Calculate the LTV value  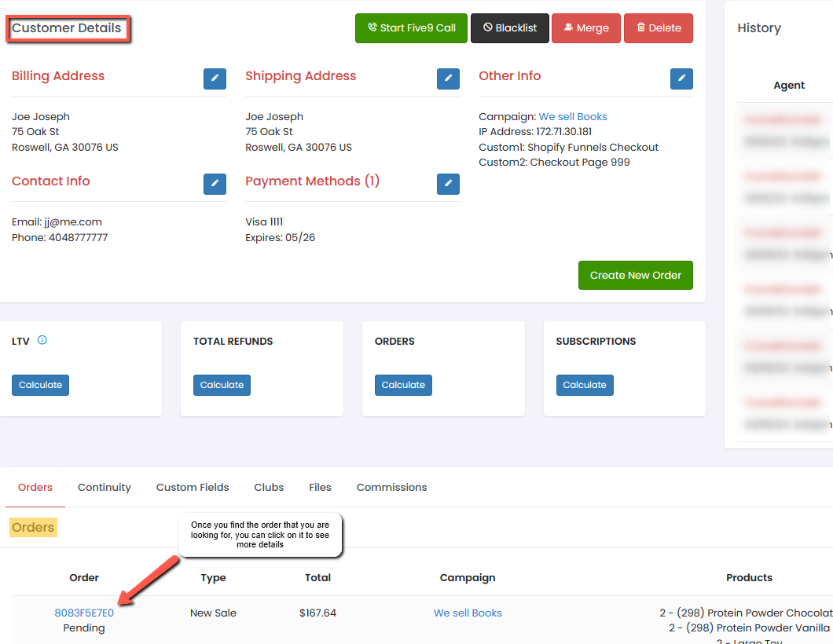[40, 385]
